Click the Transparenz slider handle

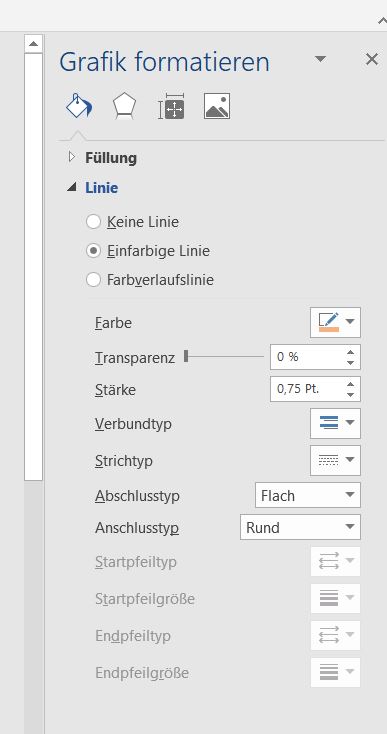point(186,357)
